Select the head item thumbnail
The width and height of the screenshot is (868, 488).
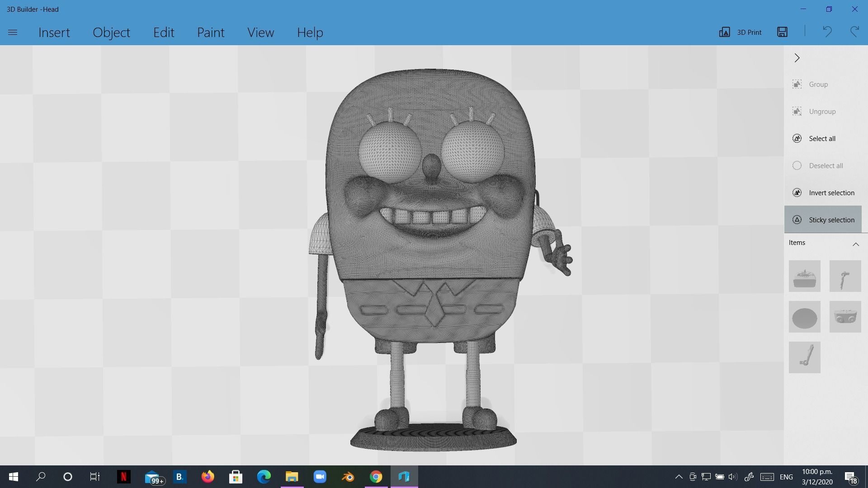point(805,276)
